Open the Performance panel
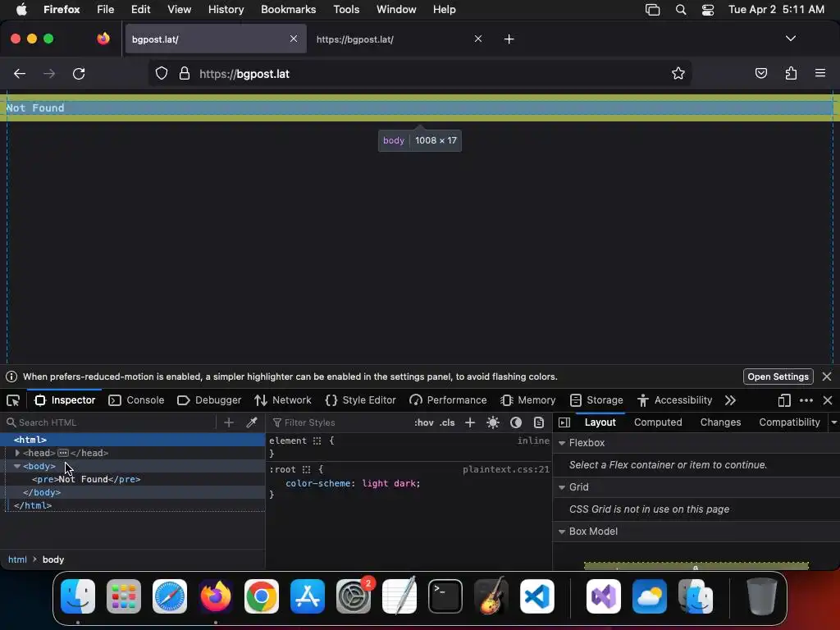Viewport: 840px width, 630px height. pos(448,400)
